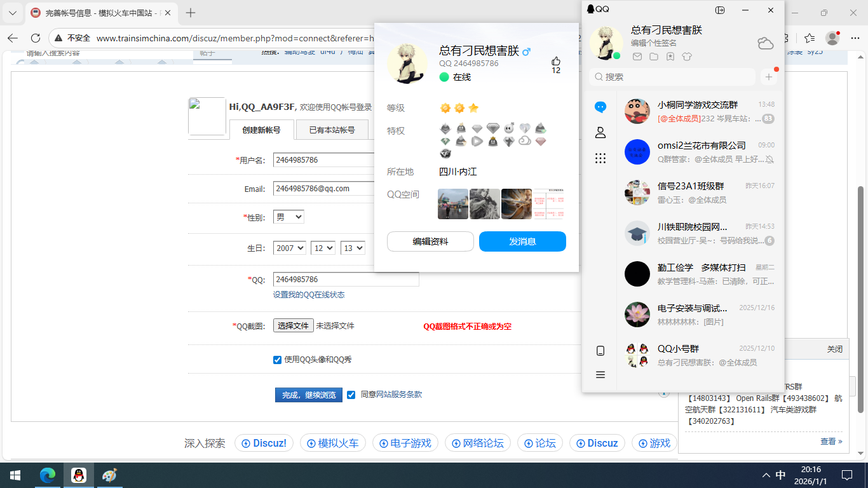868x488 pixels.
Task: Click the thumbs-up like icon on profile card
Action: tap(556, 61)
